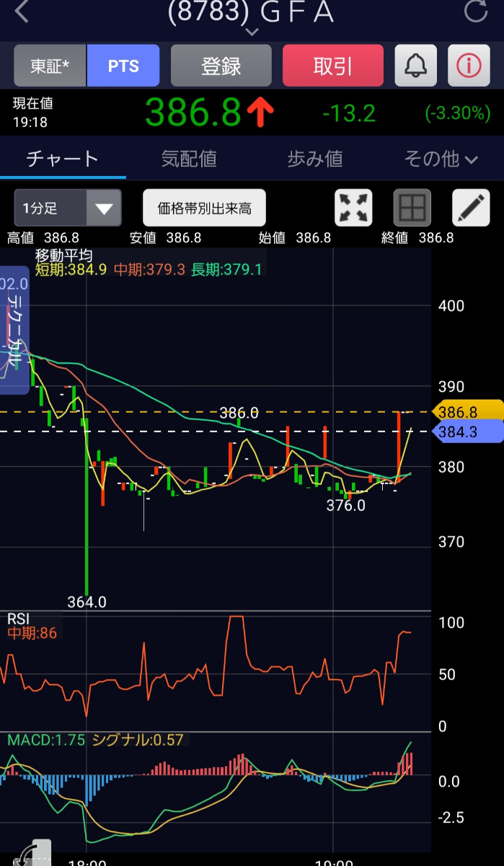Open the 1分足 timeframe dropdown
The image size is (504, 866).
click(67, 209)
